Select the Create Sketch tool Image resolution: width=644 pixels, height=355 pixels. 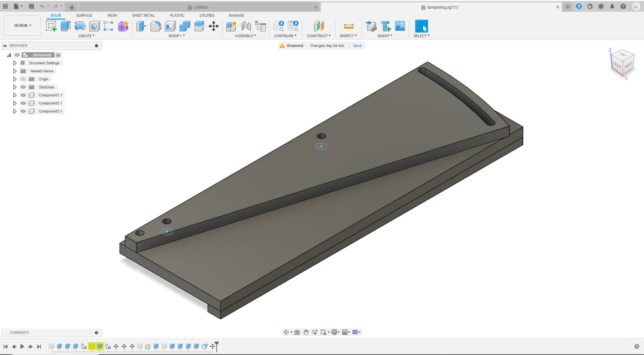[52, 26]
